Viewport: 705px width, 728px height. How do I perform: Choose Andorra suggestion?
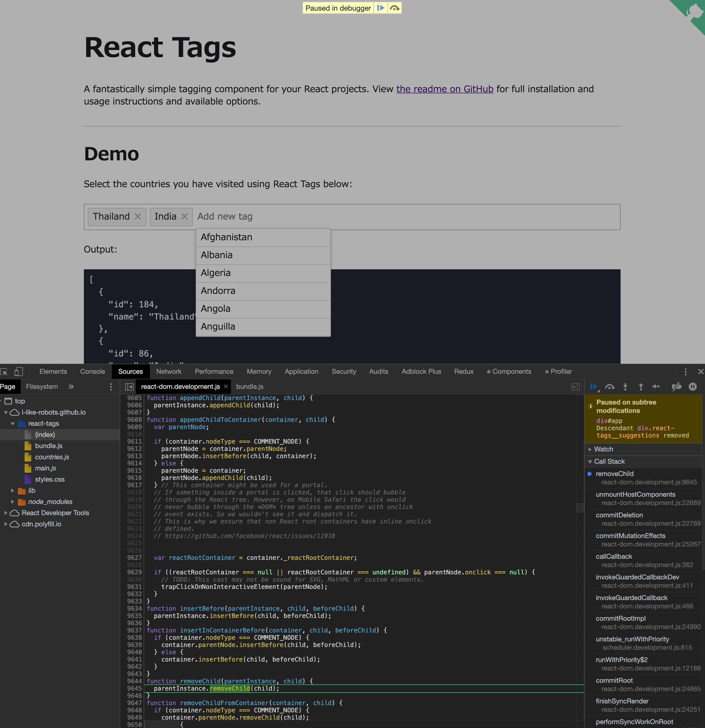pos(263,291)
